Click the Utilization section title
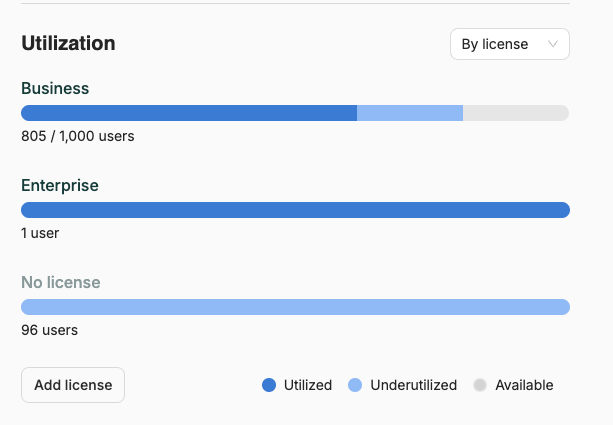The height and width of the screenshot is (425, 613). click(x=68, y=43)
